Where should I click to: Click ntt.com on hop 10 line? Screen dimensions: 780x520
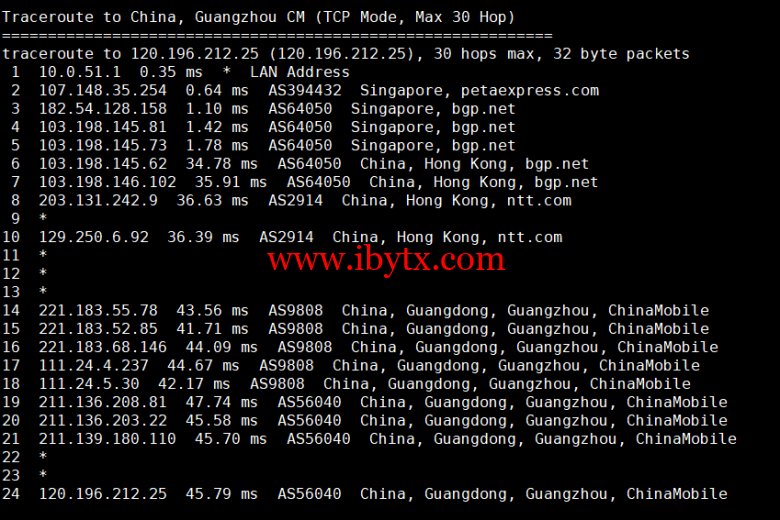click(530, 237)
